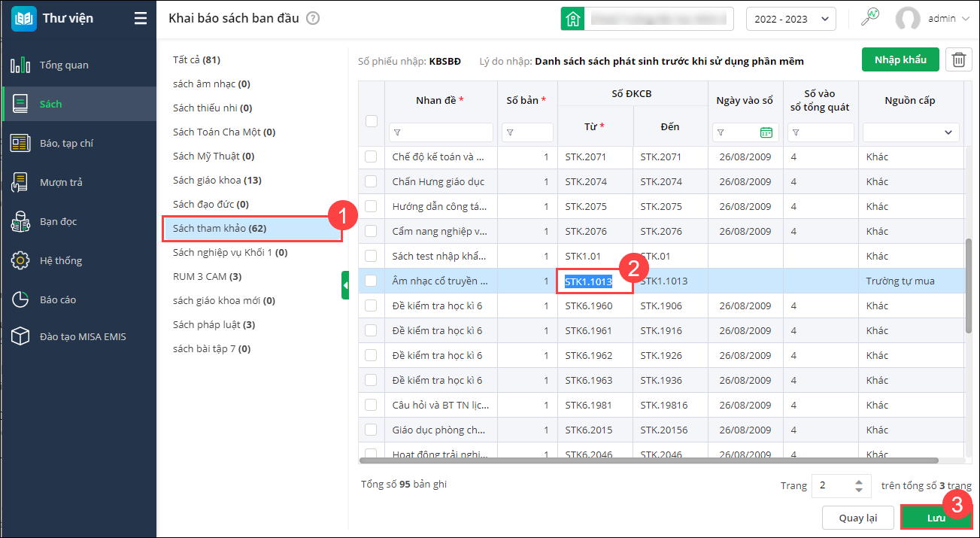
Task: Click the Mượn trả sidebar icon
Action: coord(20,182)
